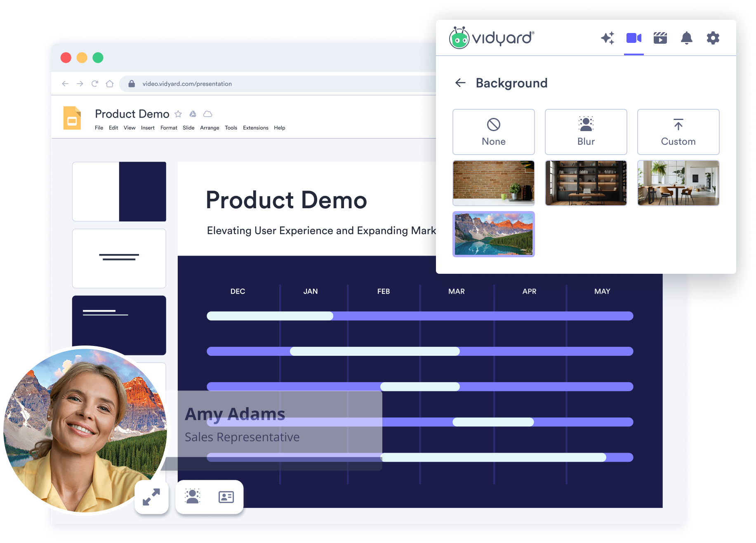Choose the brick wall background
756x543 pixels.
(493, 183)
